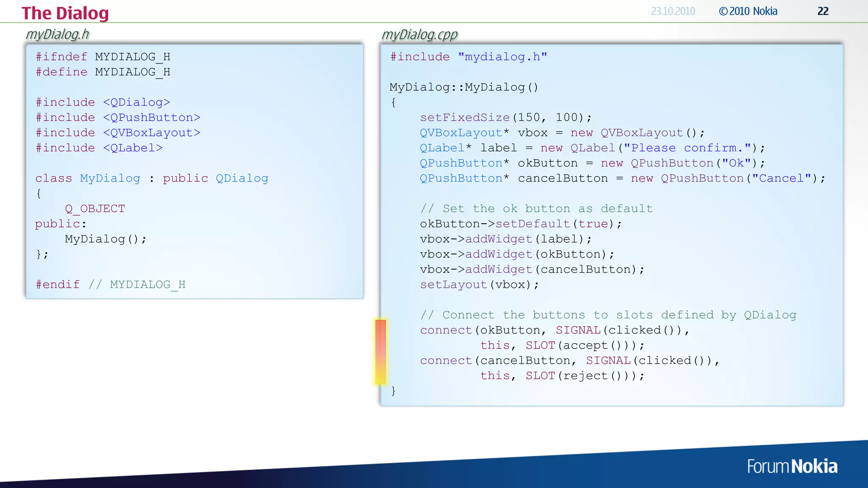Click the okButton->setDefault(true) line
This screenshot has height=488, width=868.
pyautogui.click(x=520, y=224)
